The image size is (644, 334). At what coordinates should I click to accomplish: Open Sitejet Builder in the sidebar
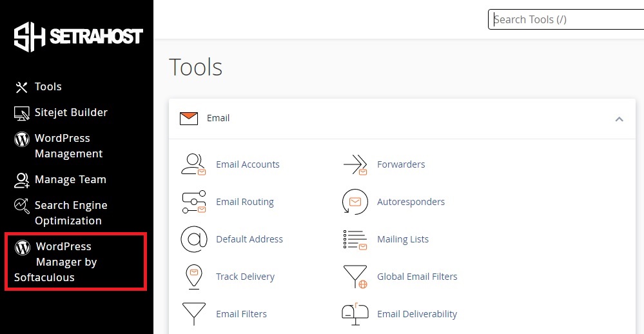[x=71, y=113]
